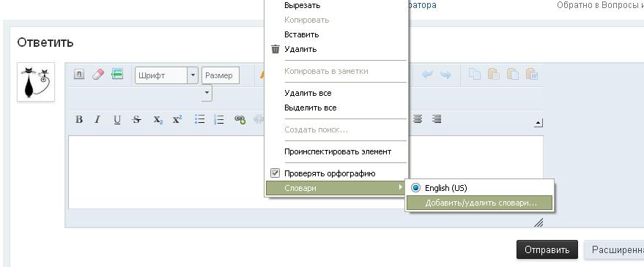Toggle Italic formatting
644x267 pixels.
[97, 119]
